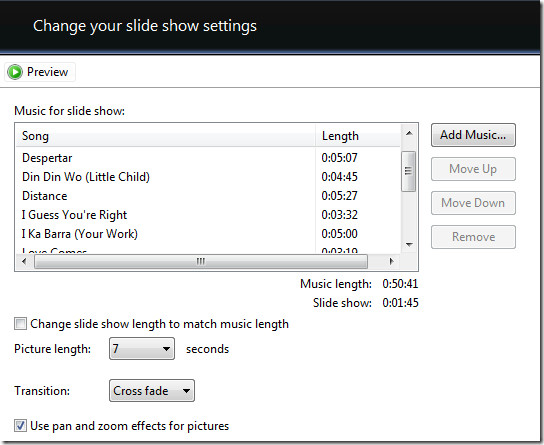The width and height of the screenshot is (544, 445).
Task: Select I Ka Barra (Your Work) song
Action: click(208, 234)
